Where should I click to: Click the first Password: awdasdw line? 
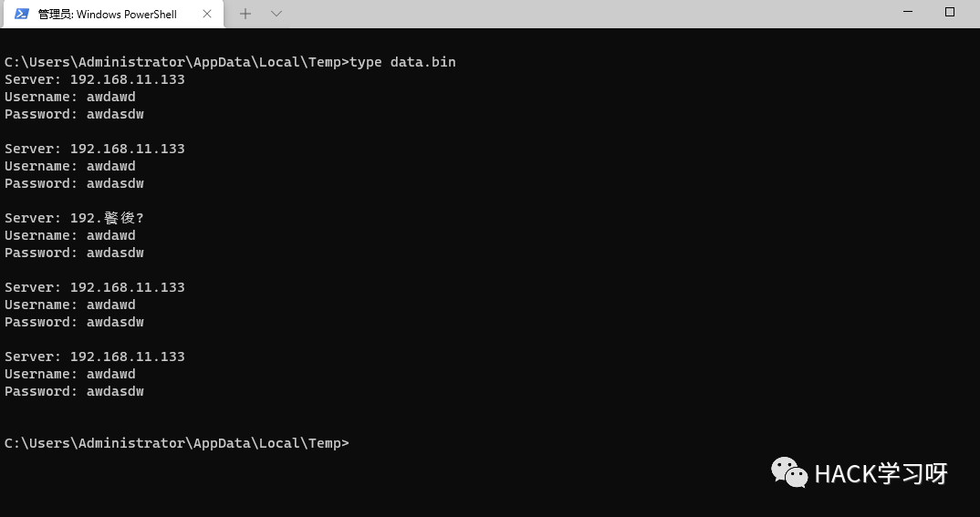coord(75,114)
